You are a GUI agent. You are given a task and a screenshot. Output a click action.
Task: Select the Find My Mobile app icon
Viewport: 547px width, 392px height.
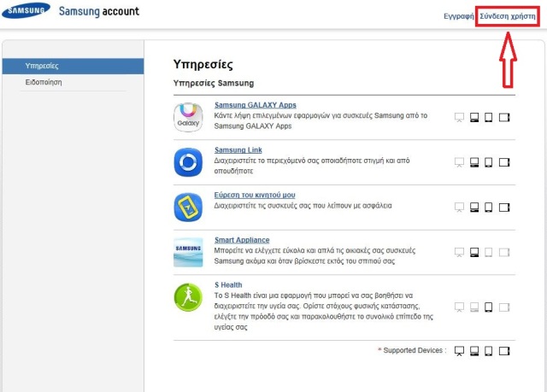click(188, 207)
